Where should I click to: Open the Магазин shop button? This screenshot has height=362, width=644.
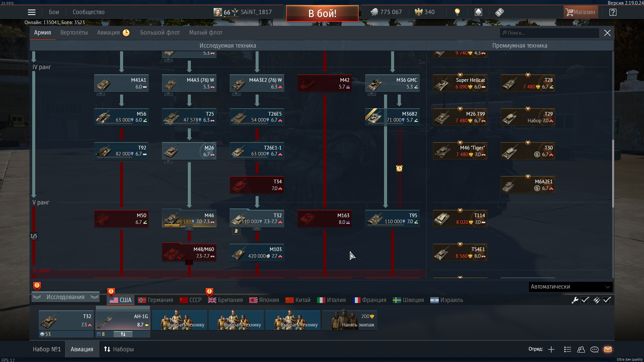point(581,12)
